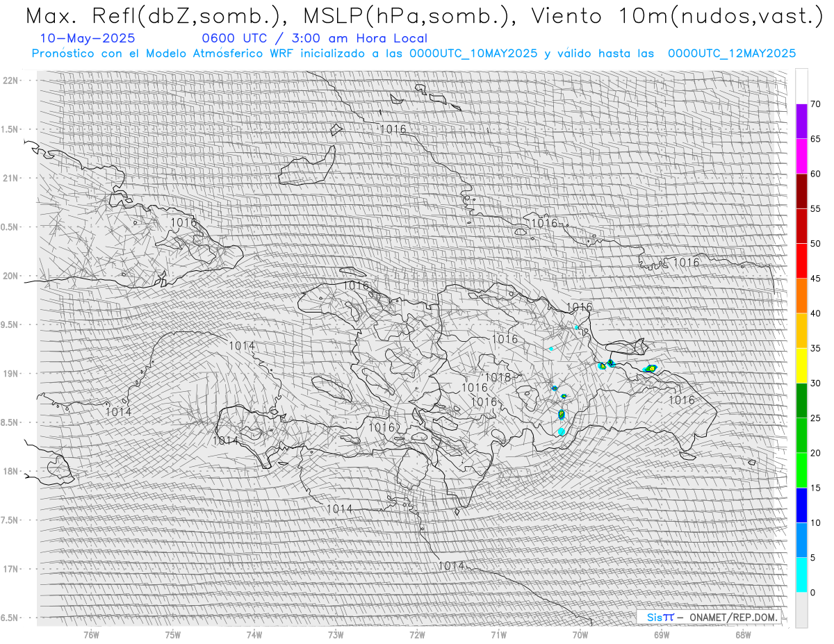Click the colorbar value '35'
The width and height of the screenshot is (834, 644).
coord(815,348)
